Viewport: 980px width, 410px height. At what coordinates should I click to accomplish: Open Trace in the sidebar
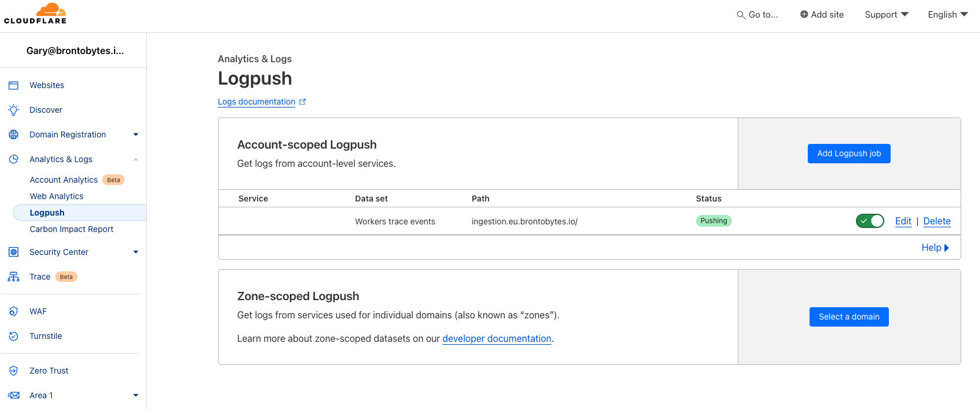[40, 277]
